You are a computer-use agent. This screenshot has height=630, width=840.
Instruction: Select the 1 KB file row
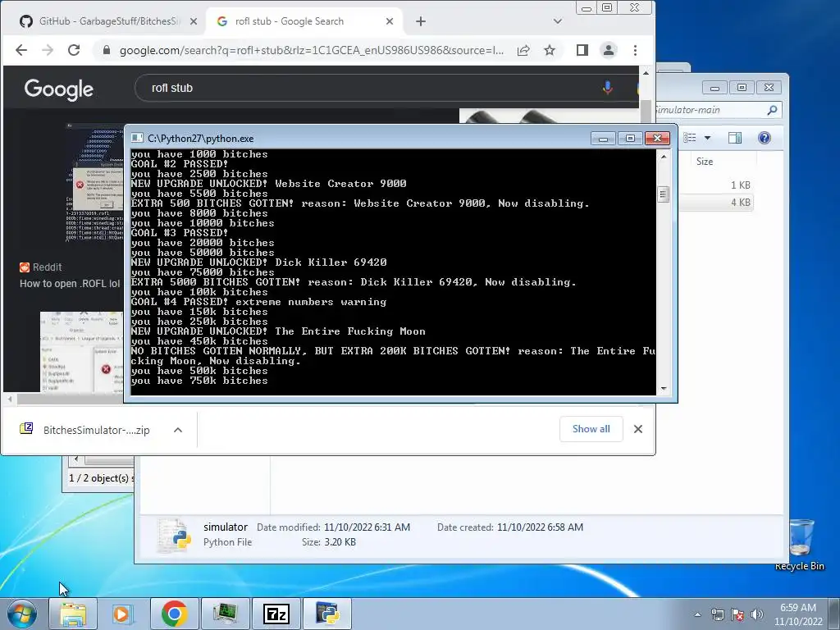click(x=716, y=185)
